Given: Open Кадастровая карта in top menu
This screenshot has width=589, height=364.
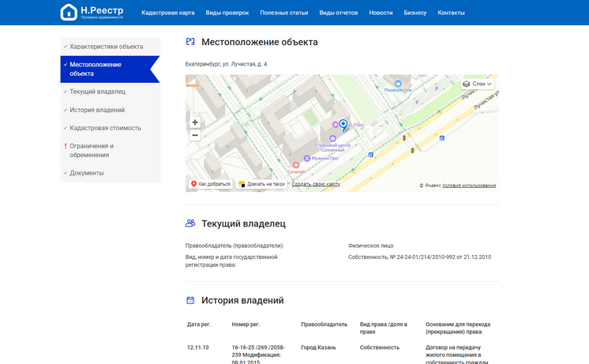Looking at the screenshot, I should (x=167, y=13).
